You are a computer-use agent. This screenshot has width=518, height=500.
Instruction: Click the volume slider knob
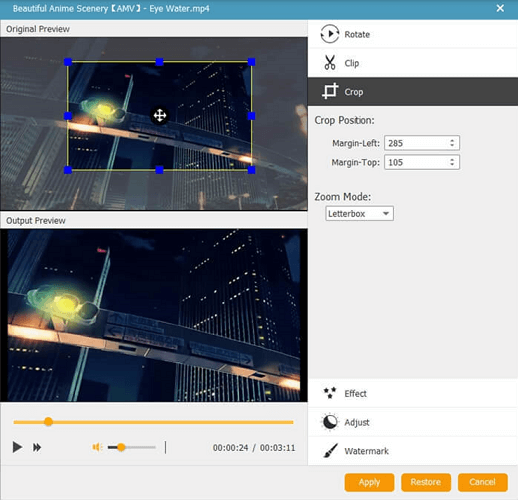[121, 447]
